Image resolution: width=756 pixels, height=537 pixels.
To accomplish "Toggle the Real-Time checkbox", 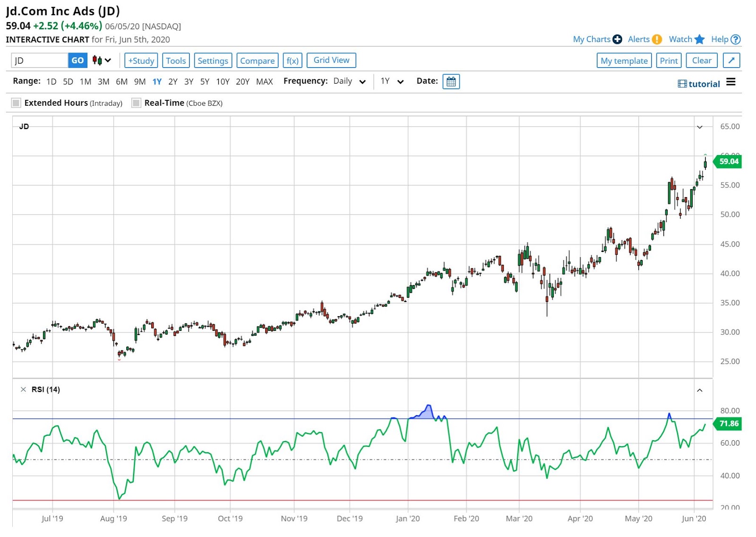I will tap(136, 103).
